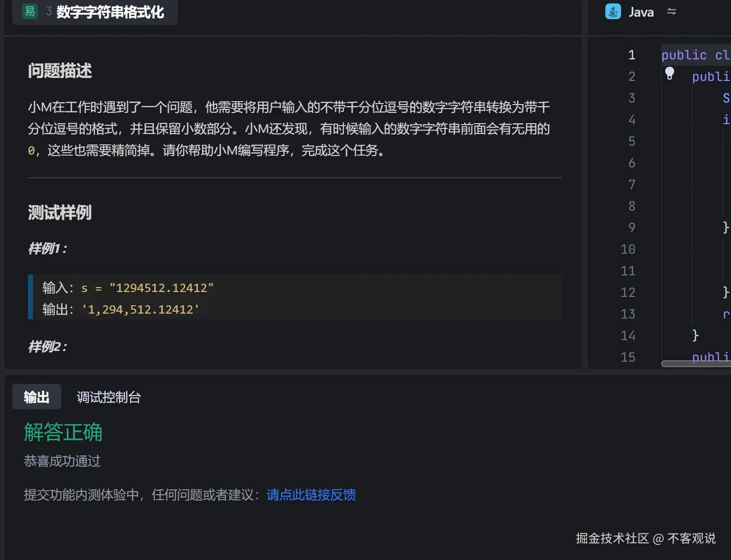Click line number 15 in the editor
Image resolution: width=731 pixels, height=560 pixels.
pyautogui.click(x=628, y=357)
